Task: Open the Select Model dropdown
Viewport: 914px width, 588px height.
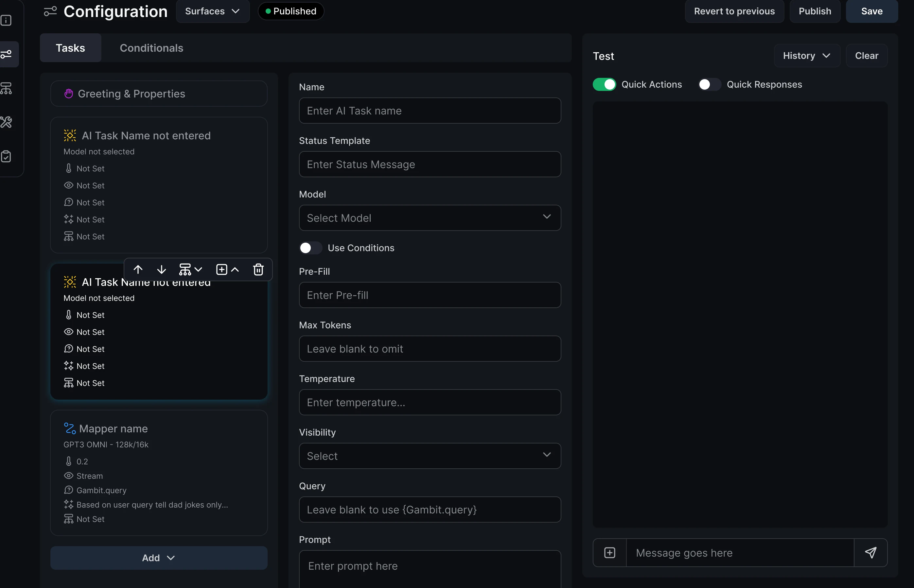Action: click(430, 217)
